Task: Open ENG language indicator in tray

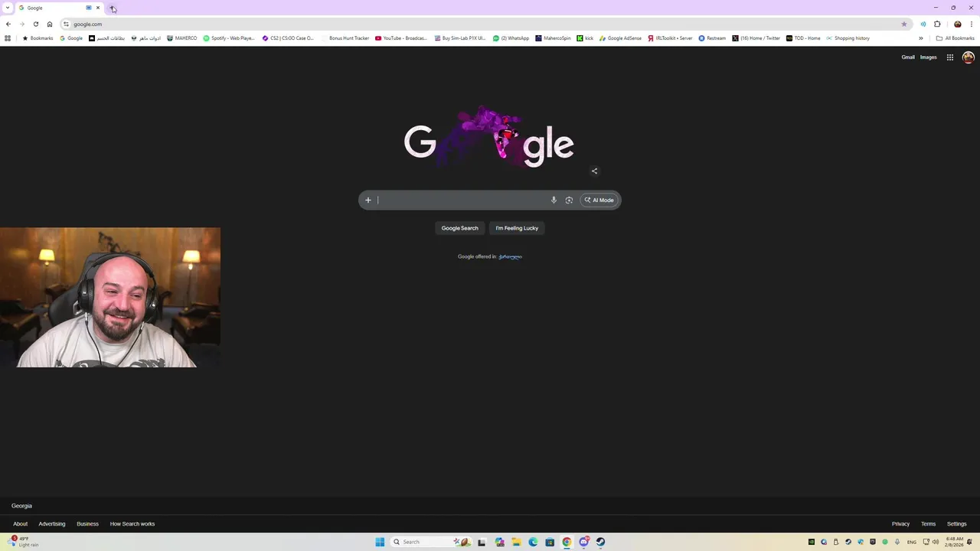Action: (912, 542)
